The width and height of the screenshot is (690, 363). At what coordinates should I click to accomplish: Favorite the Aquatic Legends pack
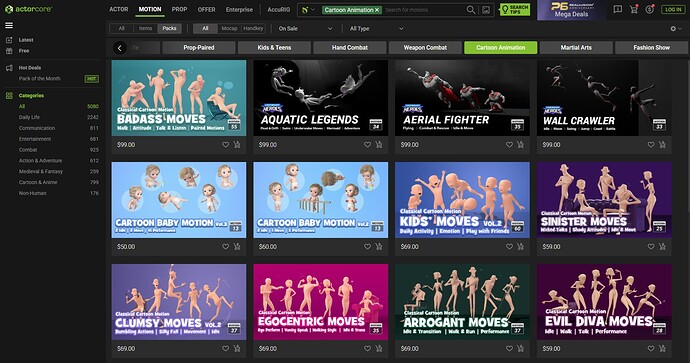(x=367, y=145)
